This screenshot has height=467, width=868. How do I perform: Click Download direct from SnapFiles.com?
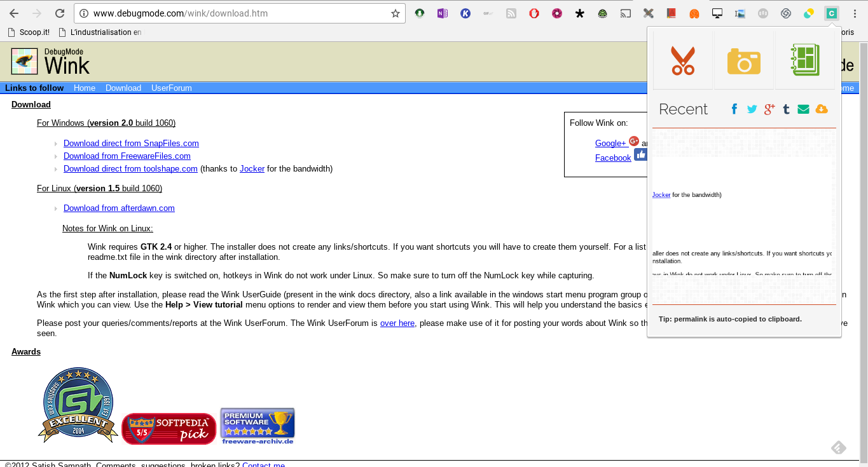(x=131, y=144)
